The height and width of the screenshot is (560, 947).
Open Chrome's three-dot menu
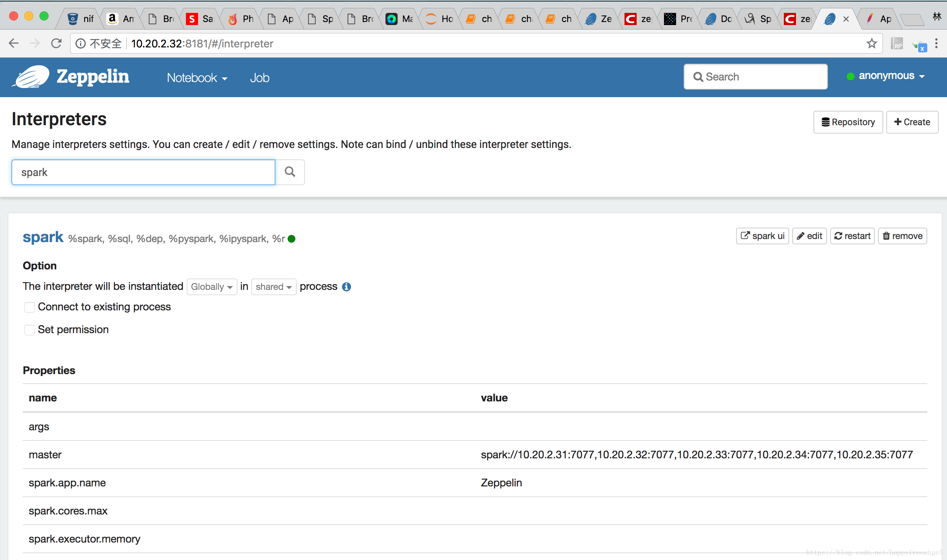pos(936,43)
